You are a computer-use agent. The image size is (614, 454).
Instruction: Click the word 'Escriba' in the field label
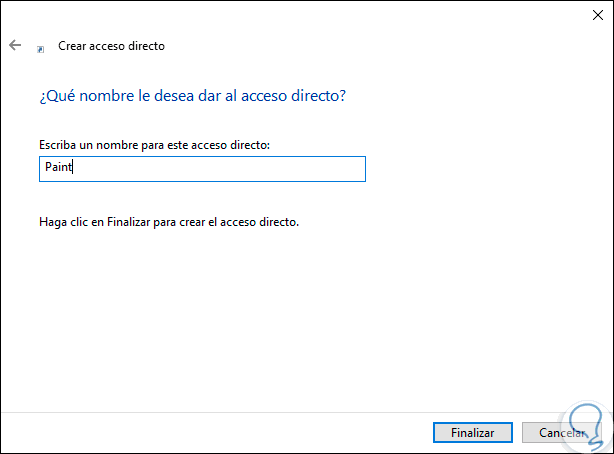56,146
